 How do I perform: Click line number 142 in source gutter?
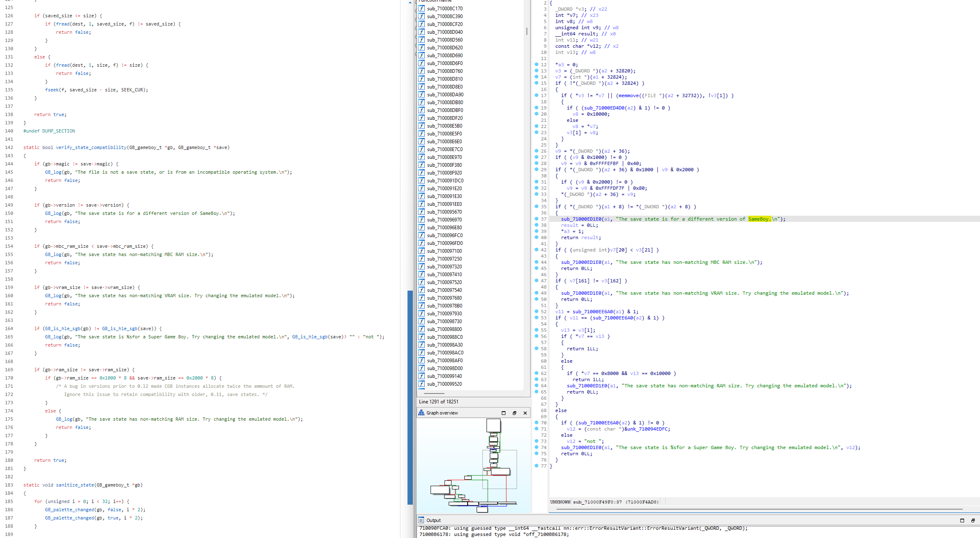pos(9,147)
